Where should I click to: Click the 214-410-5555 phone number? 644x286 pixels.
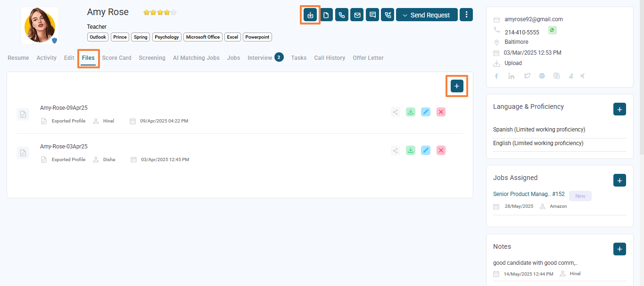pos(522,33)
